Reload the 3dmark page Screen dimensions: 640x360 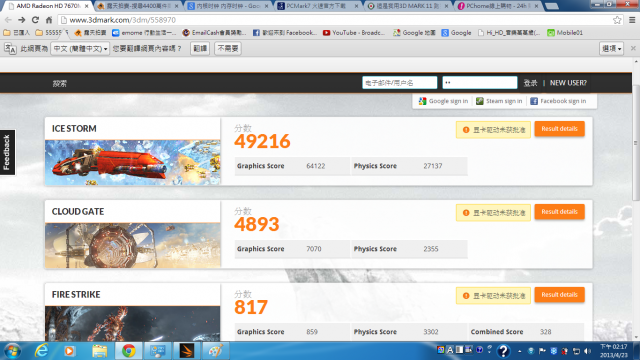pyautogui.click(x=36, y=20)
